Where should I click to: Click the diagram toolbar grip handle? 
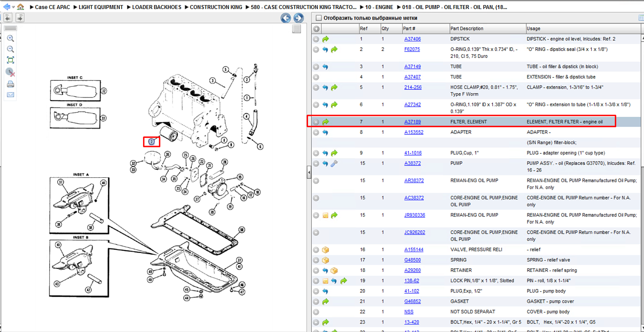coord(10,28)
